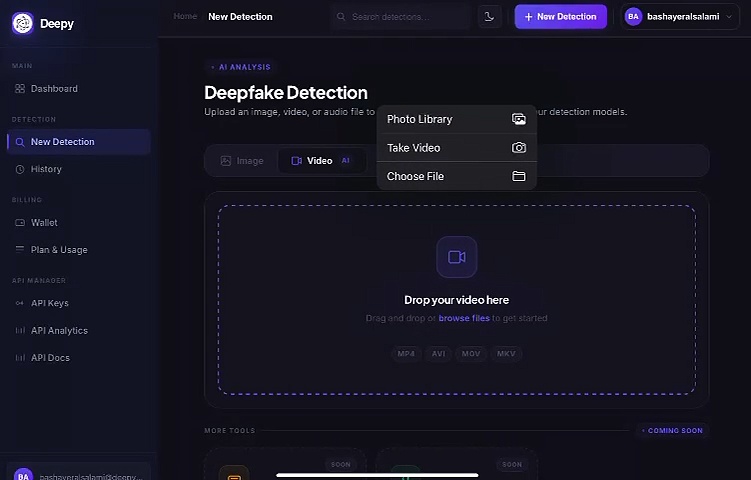The height and width of the screenshot is (480, 751).
Task: Click the Dashboard grid icon
Action: (20, 89)
